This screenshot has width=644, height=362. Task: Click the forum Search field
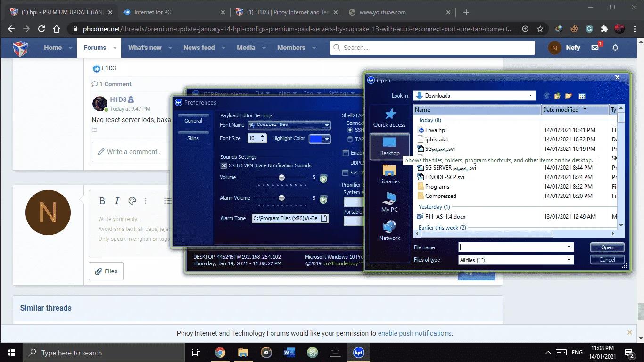pos(433,48)
